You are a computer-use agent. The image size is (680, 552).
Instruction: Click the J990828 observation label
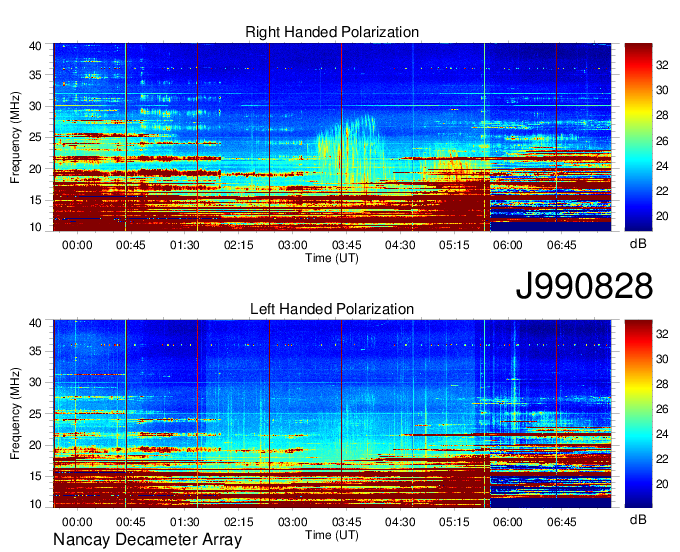coord(584,286)
